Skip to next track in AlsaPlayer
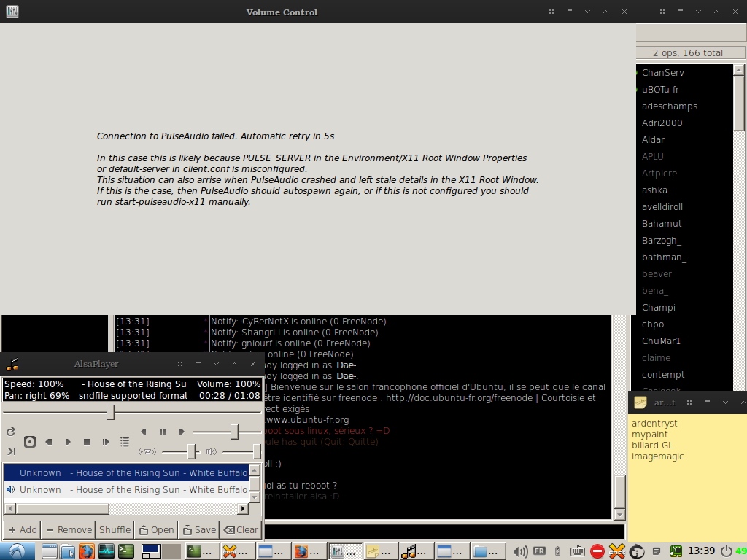The image size is (747, 560). pos(106,442)
